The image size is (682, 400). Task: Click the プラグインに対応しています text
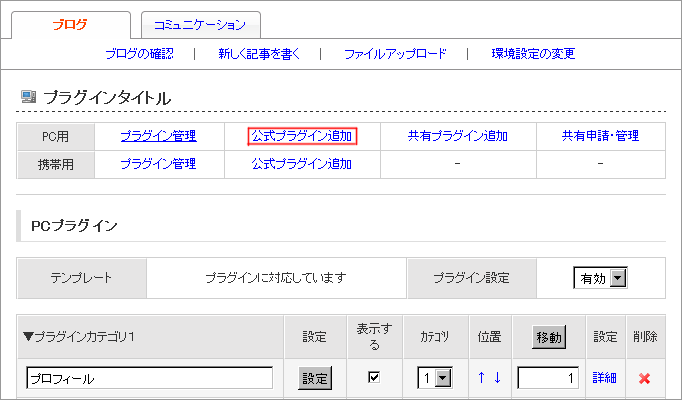click(x=276, y=278)
